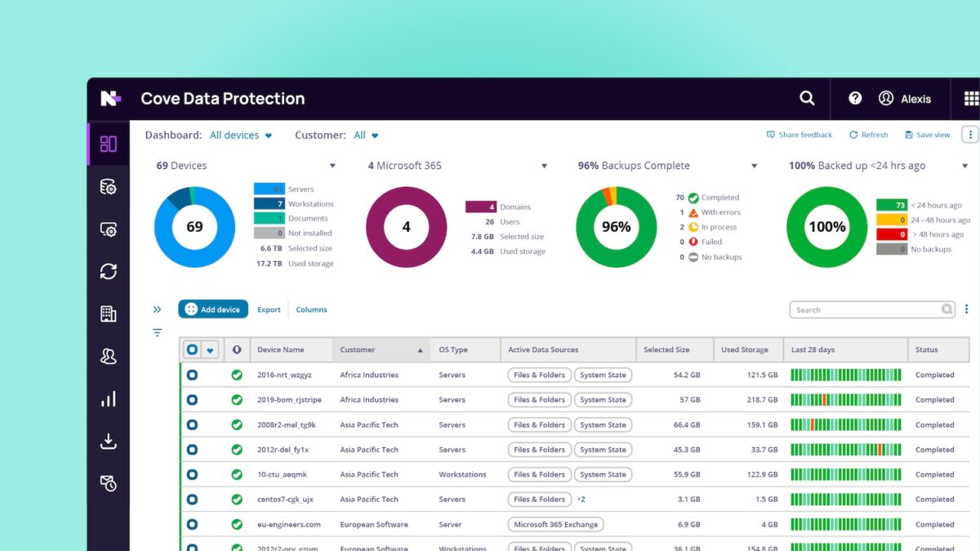This screenshot has height=551, width=980.
Task: Open the Dashboard view in the sidebar
Action: click(109, 144)
